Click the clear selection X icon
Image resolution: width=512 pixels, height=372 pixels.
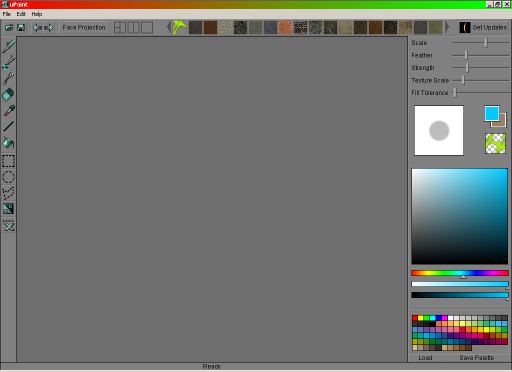(x=9, y=227)
